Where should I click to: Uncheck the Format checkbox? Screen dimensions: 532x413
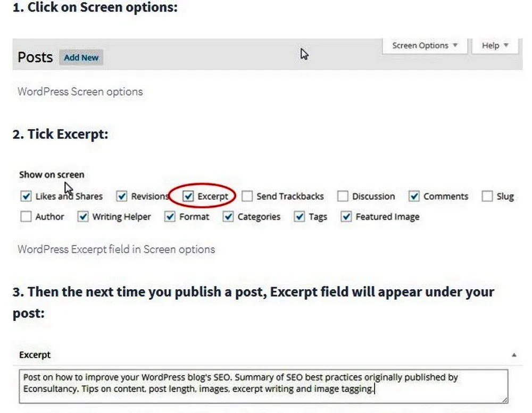(x=170, y=217)
